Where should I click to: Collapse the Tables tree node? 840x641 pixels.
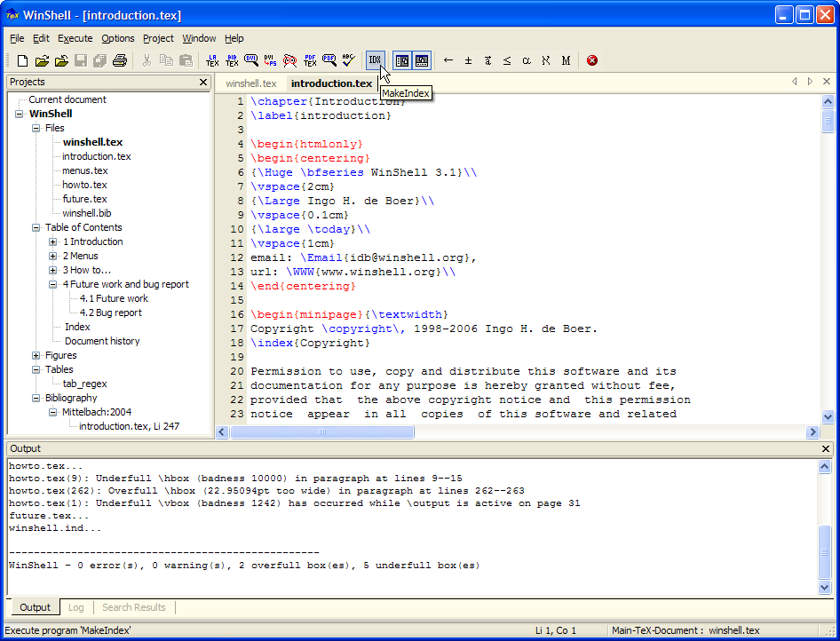point(36,369)
